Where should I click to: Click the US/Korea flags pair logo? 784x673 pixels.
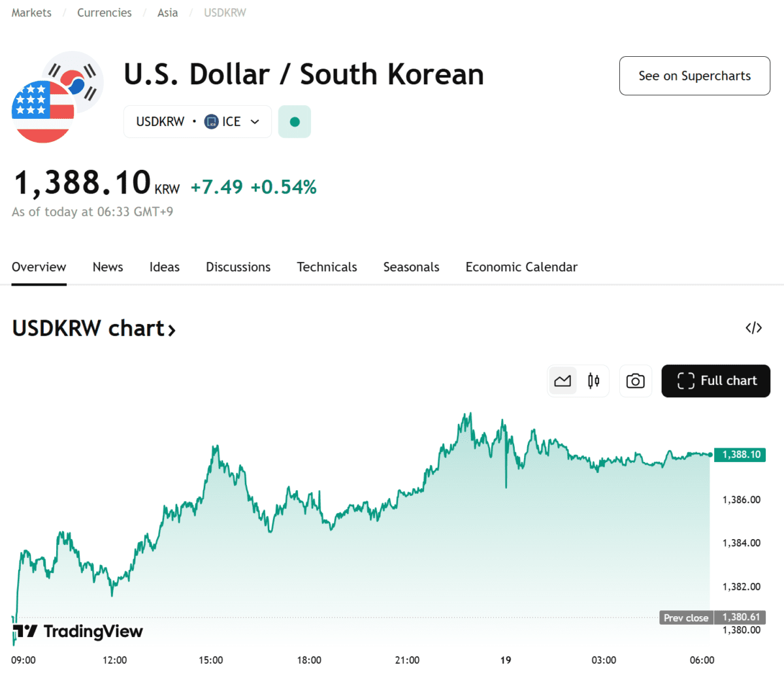(57, 97)
